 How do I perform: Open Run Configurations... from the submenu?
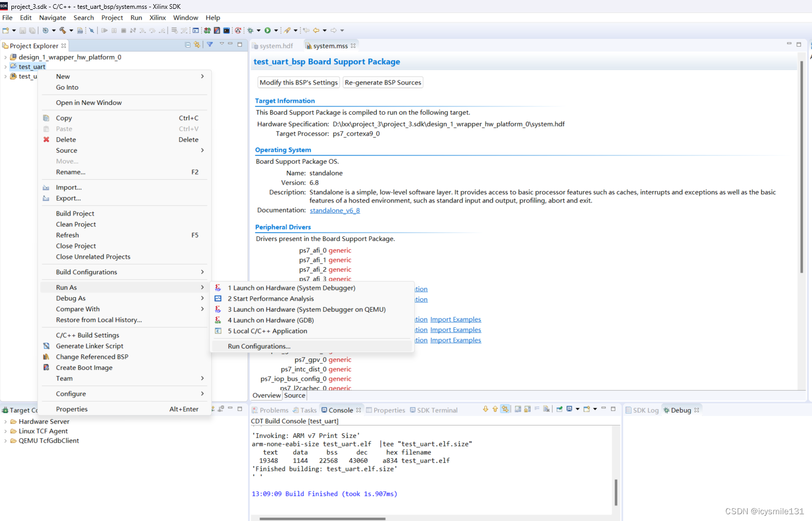pos(312,346)
